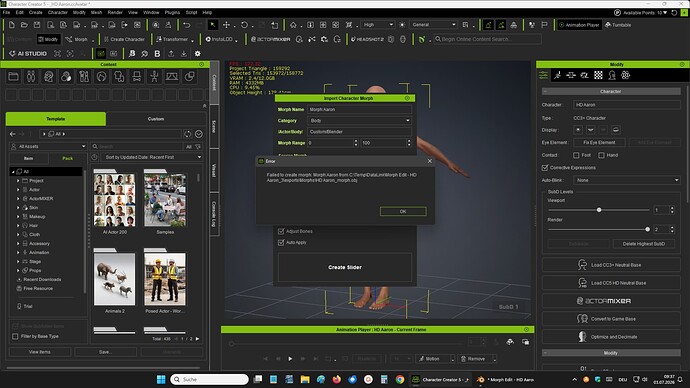Click the New Project icon
Viewport: 690px width, 388px height.
coord(11,25)
